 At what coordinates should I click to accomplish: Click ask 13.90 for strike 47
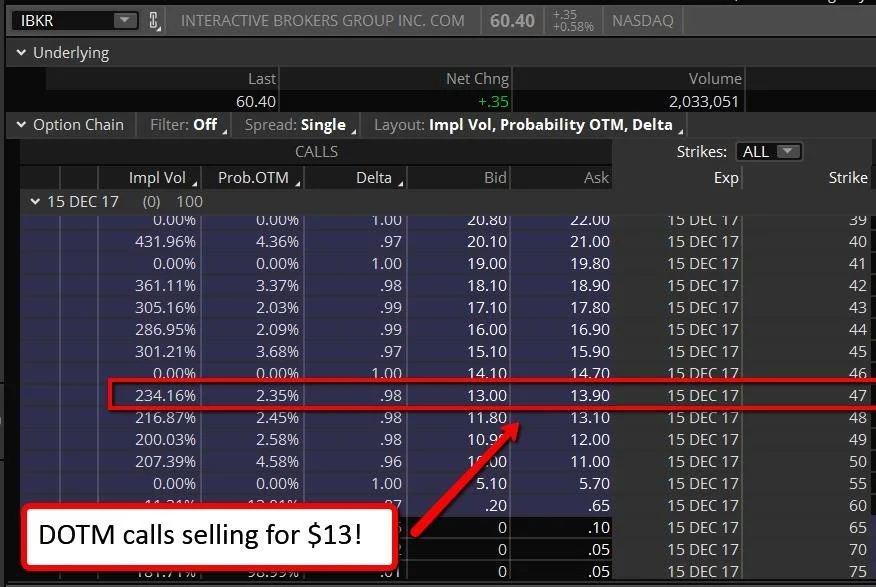point(589,395)
